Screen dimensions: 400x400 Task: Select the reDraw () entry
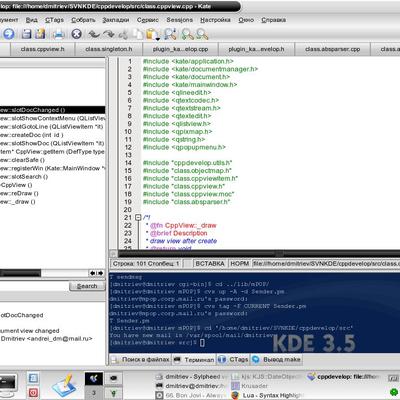tap(52, 193)
